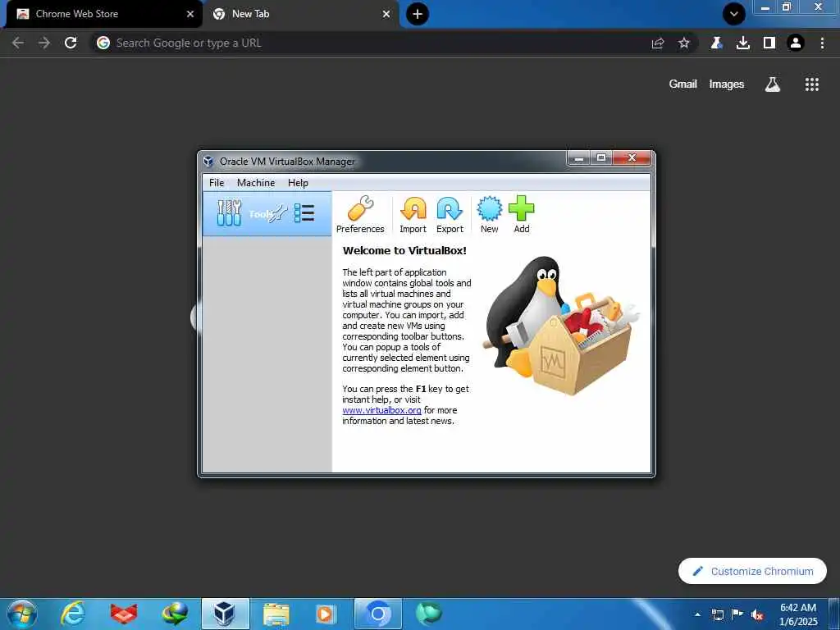Click the browser Back arrow
The height and width of the screenshot is (630, 840).
pyautogui.click(x=18, y=43)
